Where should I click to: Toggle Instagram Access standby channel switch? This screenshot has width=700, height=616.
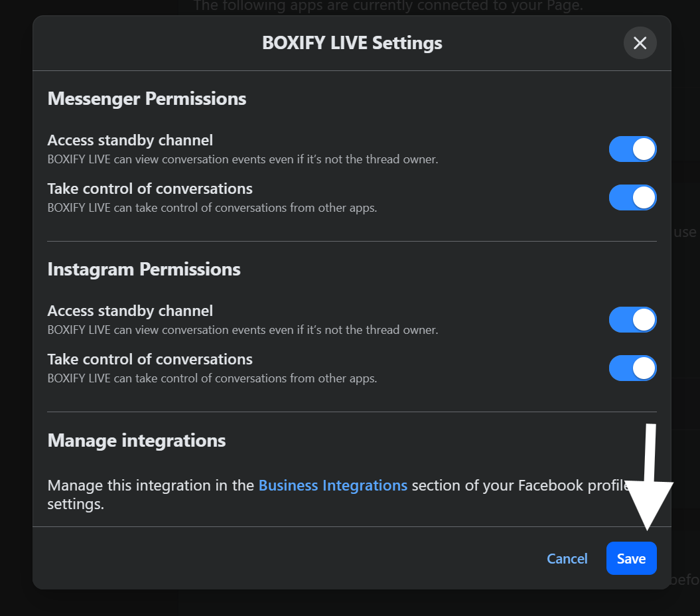[632, 319]
